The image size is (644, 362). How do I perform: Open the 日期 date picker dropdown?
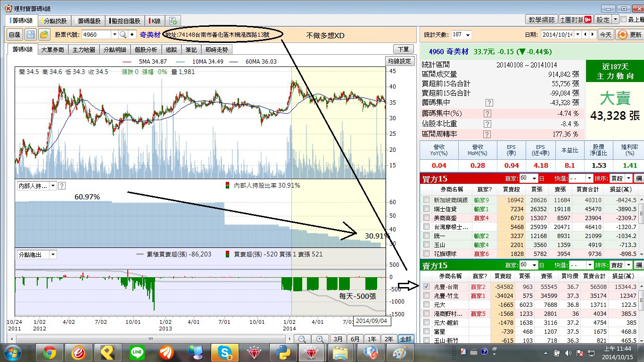click(578, 34)
